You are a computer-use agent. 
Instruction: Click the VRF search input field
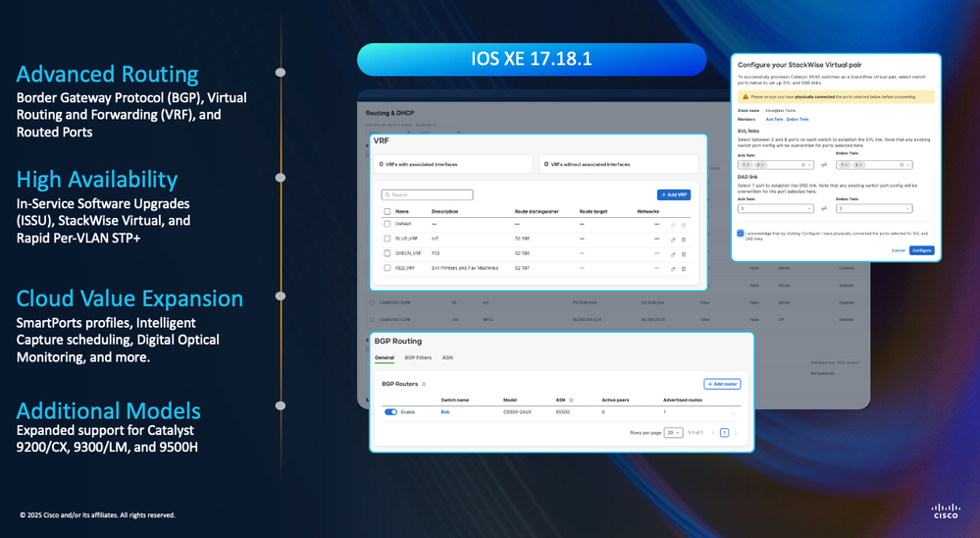point(428,194)
